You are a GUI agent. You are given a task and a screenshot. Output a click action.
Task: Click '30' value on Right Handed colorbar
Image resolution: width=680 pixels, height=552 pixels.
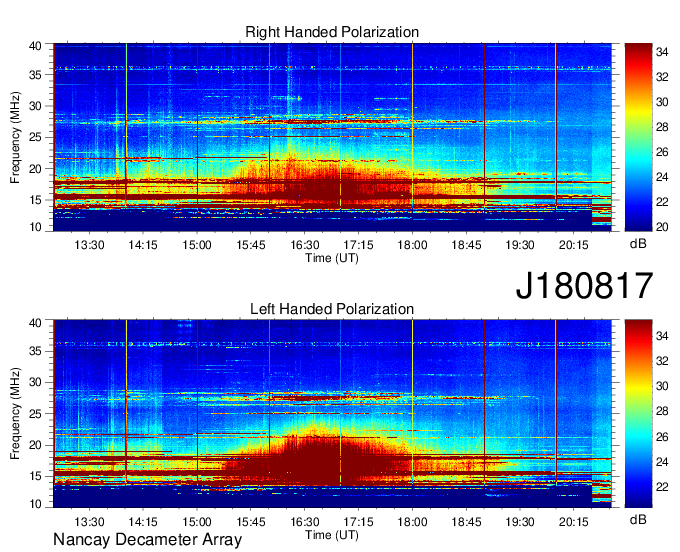click(x=662, y=102)
